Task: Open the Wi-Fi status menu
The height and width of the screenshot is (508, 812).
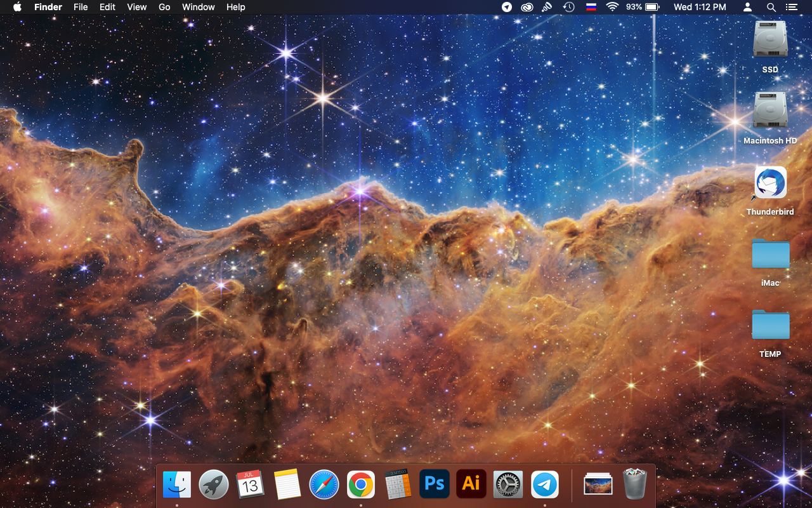Action: [x=612, y=7]
